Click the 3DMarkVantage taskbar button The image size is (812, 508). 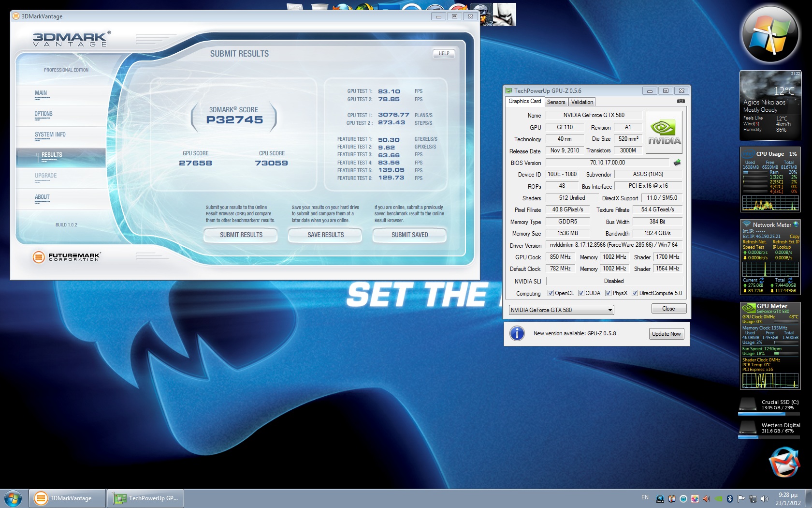pyautogui.click(x=67, y=498)
